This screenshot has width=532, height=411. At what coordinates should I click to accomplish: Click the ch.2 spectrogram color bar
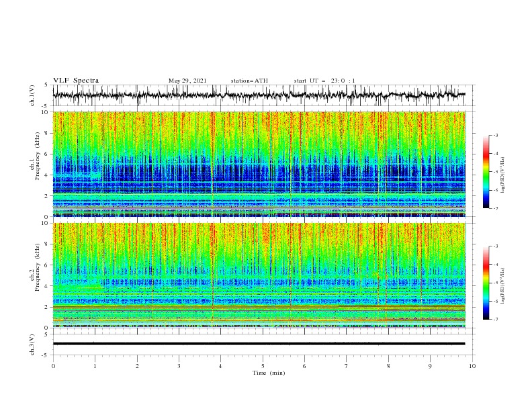486,283
